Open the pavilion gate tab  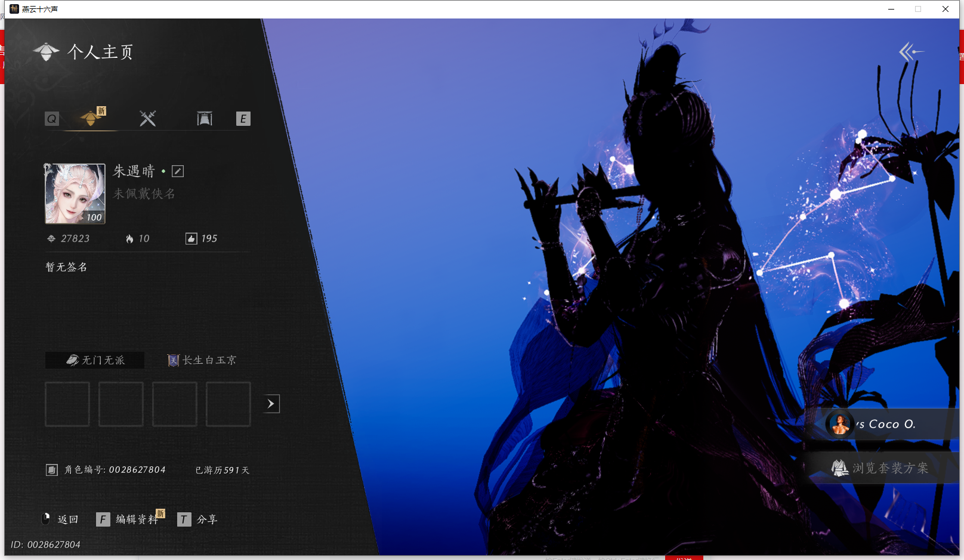[205, 119]
